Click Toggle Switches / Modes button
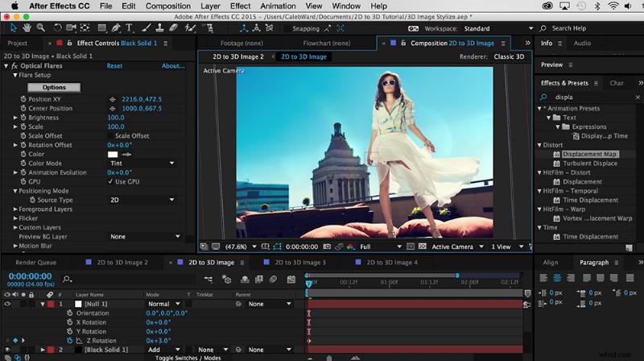644x361 pixels. (188, 358)
